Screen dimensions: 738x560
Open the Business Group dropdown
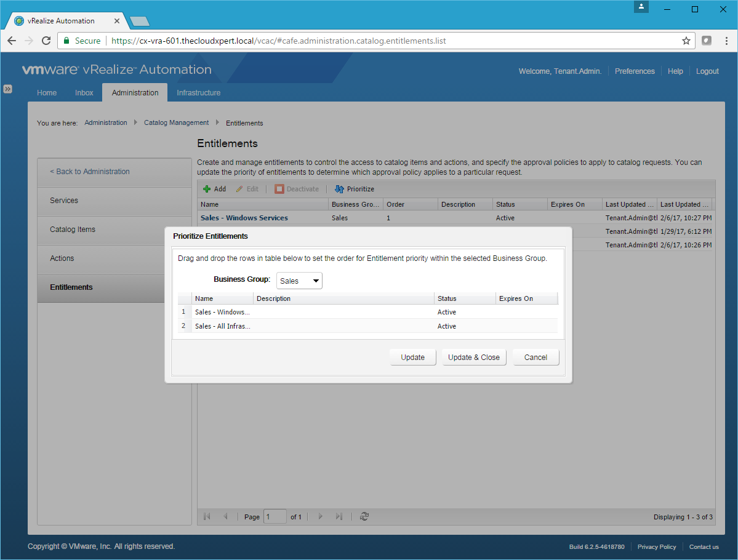pos(299,281)
